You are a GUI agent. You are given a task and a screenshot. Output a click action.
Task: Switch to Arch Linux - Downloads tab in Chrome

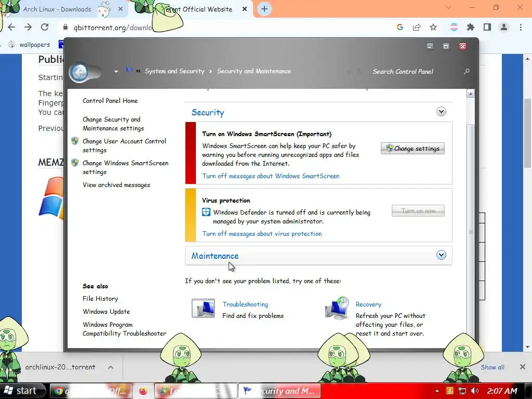click(x=57, y=9)
